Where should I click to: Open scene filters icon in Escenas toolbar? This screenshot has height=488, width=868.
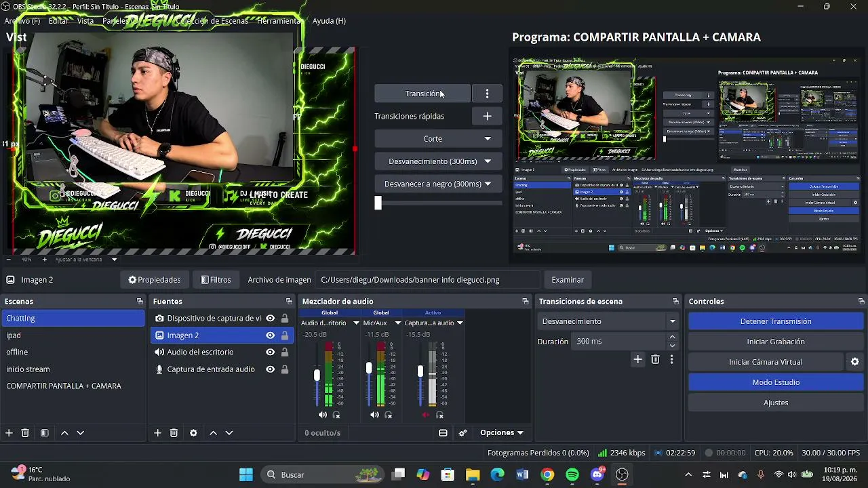click(x=45, y=433)
